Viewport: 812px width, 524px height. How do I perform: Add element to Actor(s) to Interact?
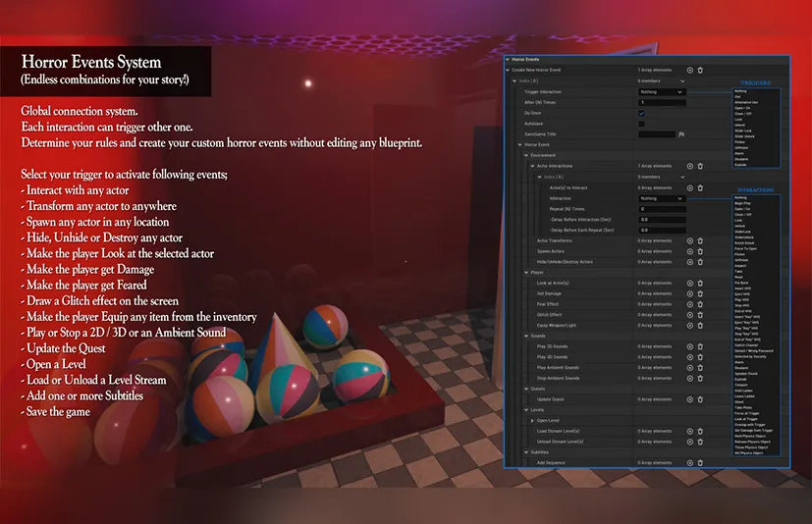pyautogui.click(x=690, y=188)
